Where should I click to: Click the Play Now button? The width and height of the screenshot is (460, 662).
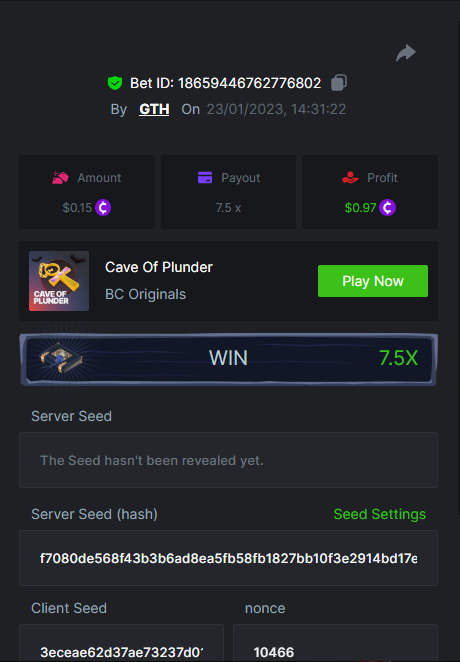(373, 281)
